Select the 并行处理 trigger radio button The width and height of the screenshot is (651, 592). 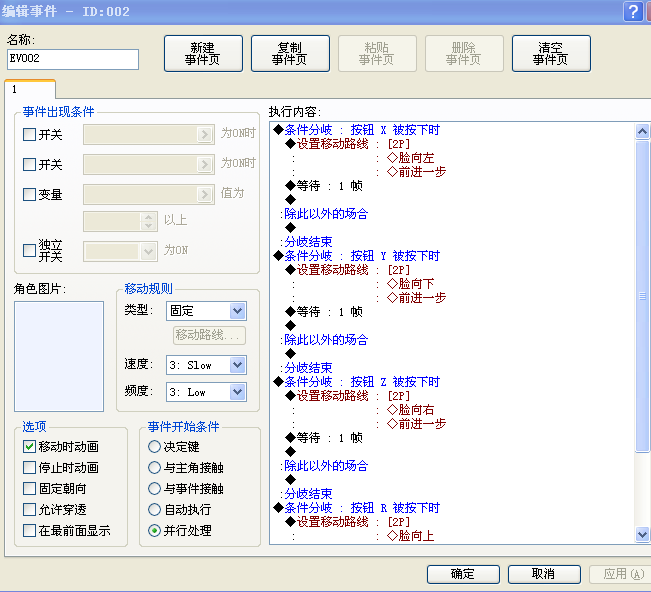[154, 531]
